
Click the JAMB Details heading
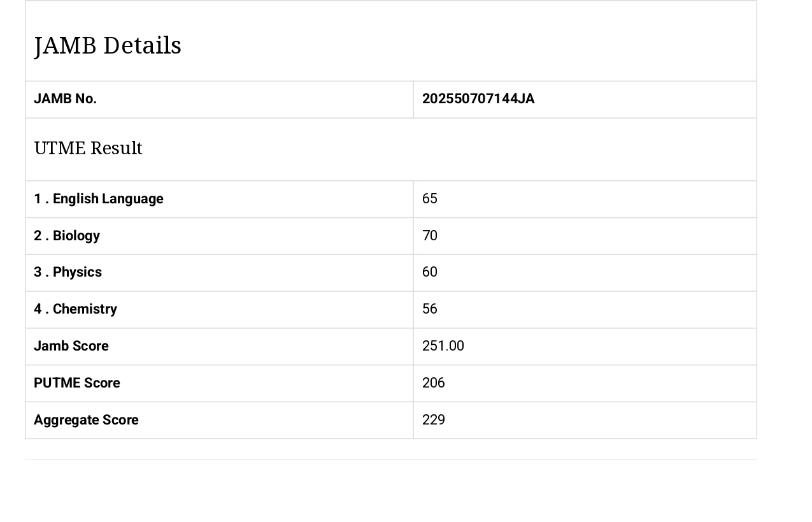[x=108, y=46]
